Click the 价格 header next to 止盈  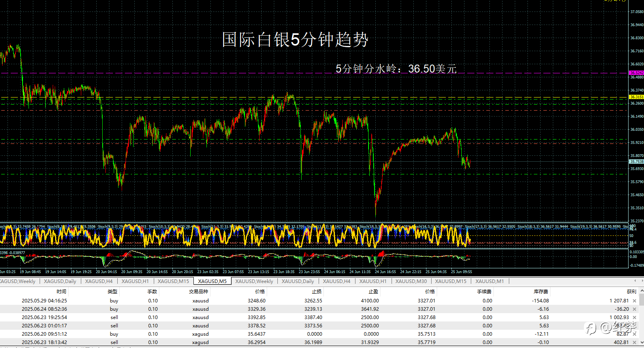coord(430,292)
